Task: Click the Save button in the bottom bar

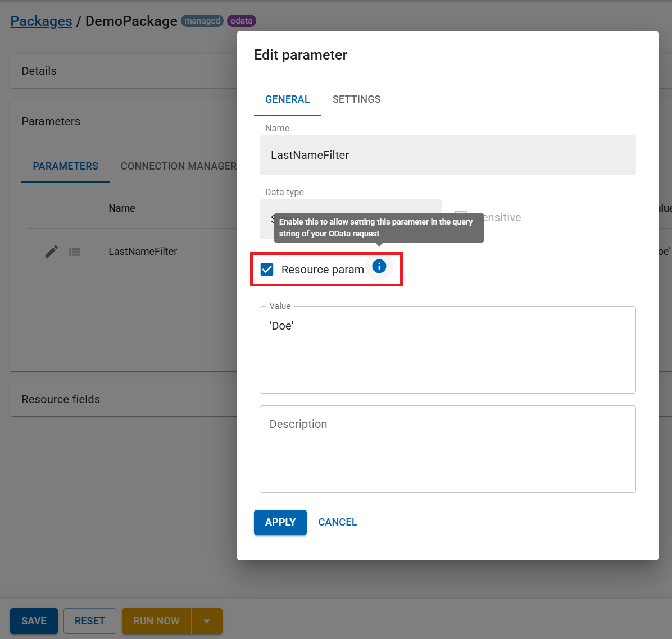Action: pyautogui.click(x=34, y=621)
